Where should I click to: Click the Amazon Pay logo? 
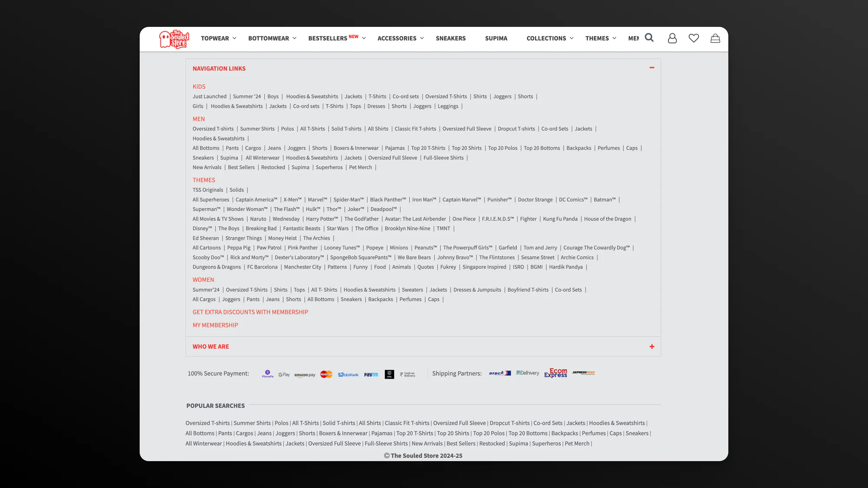pos(305,375)
